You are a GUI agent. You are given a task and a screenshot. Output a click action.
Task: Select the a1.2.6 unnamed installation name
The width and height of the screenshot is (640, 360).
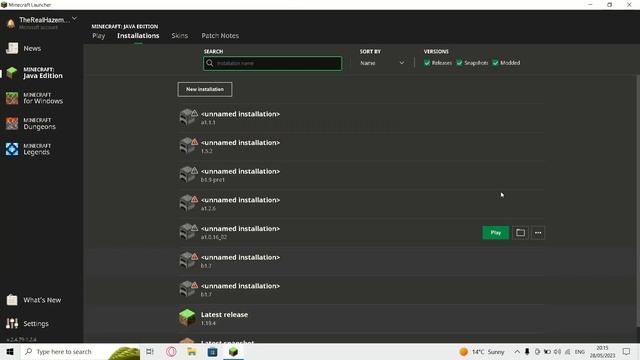240,200
